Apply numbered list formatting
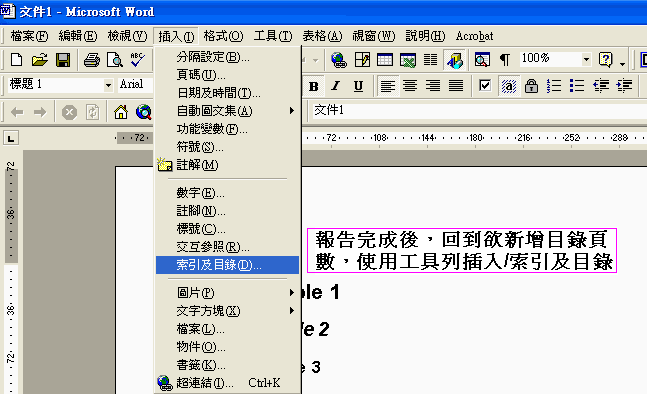Image resolution: width=647 pixels, height=394 pixels. click(x=554, y=86)
